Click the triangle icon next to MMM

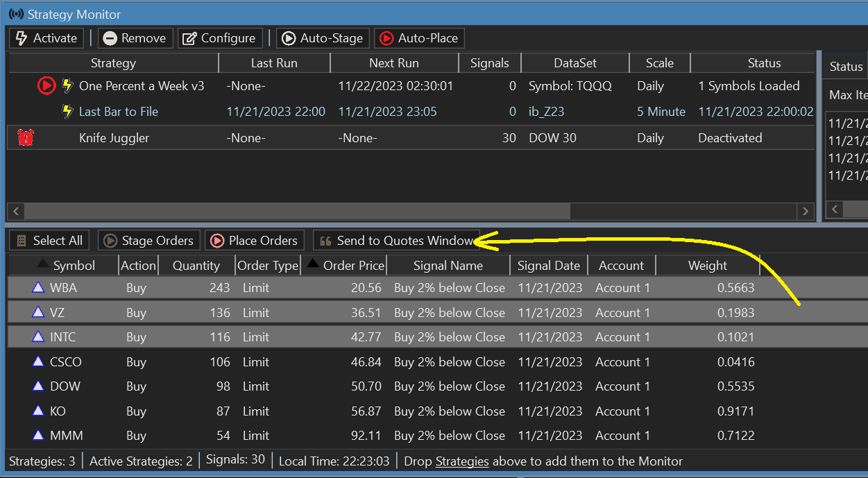coord(38,436)
